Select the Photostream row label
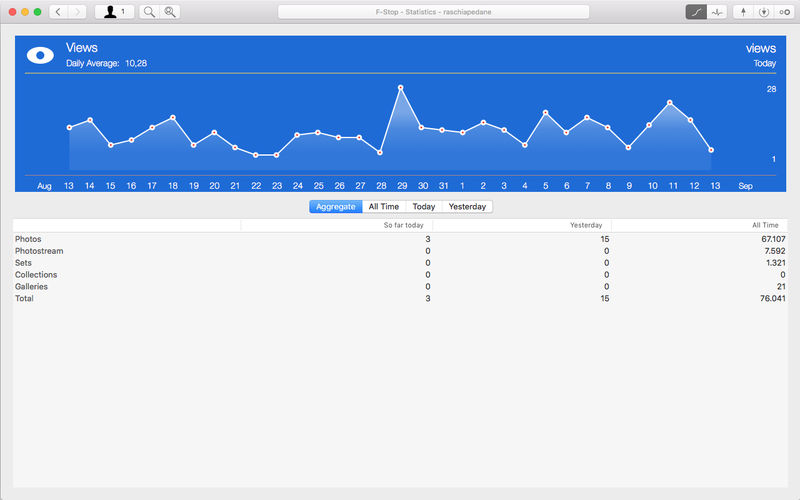The image size is (800, 500). click(39, 251)
